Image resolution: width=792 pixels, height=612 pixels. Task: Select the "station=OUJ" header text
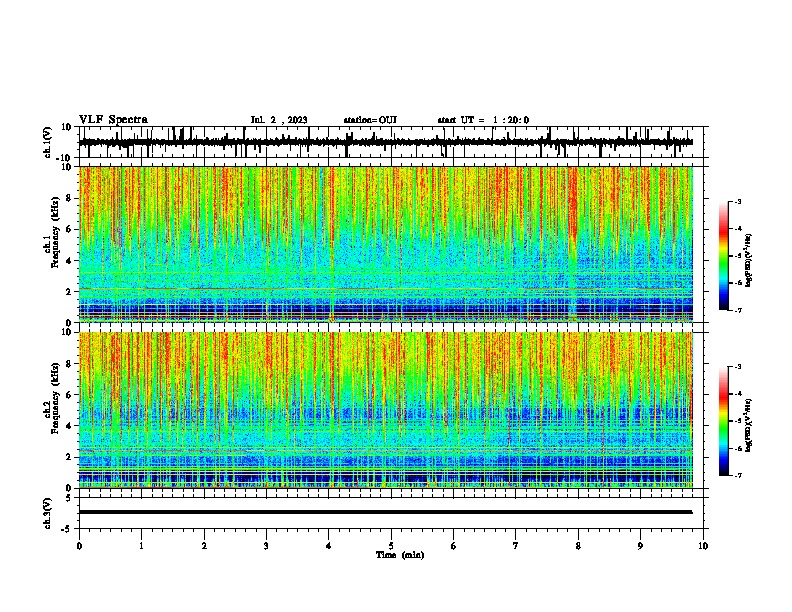(x=370, y=120)
